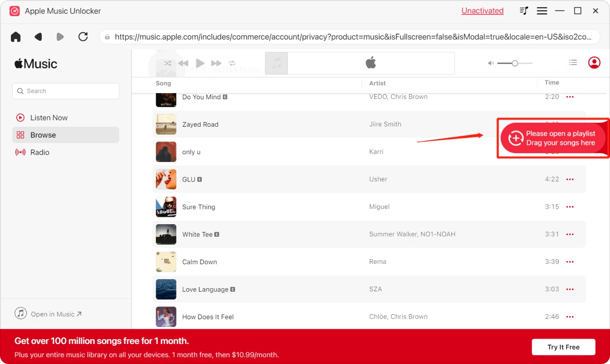Click artist link VEDO, Chris Brown
The width and height of the screenshot is (610, 364).
398,97
